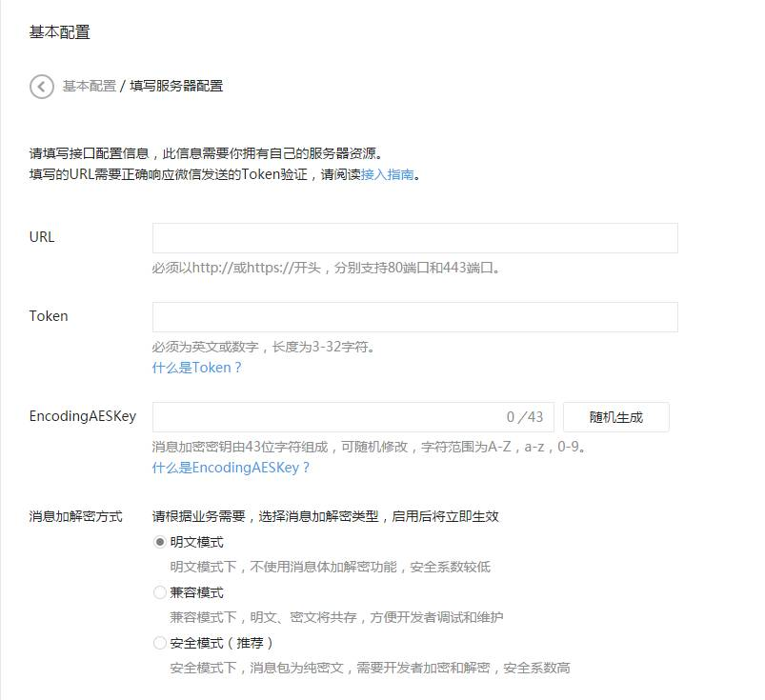The image size is (765, 700).
Task: Click the Token field label
Action: click(x=49, y=316)
